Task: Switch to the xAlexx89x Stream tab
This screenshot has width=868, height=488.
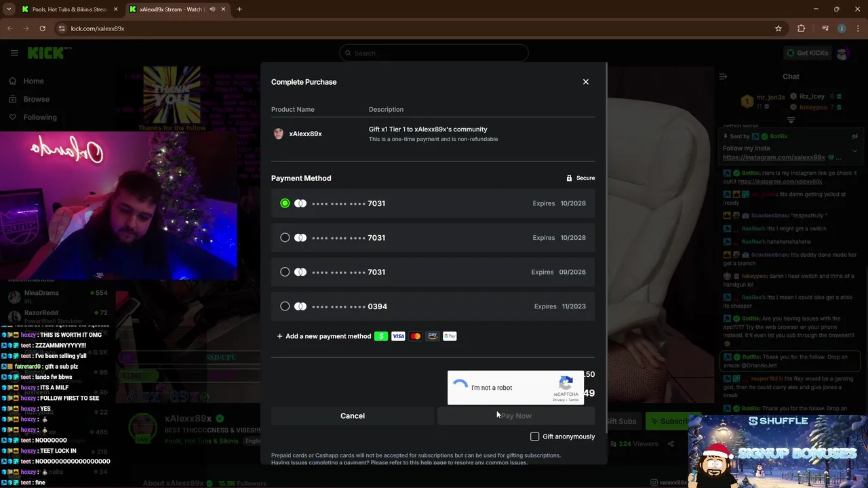Action: point(178,9)
